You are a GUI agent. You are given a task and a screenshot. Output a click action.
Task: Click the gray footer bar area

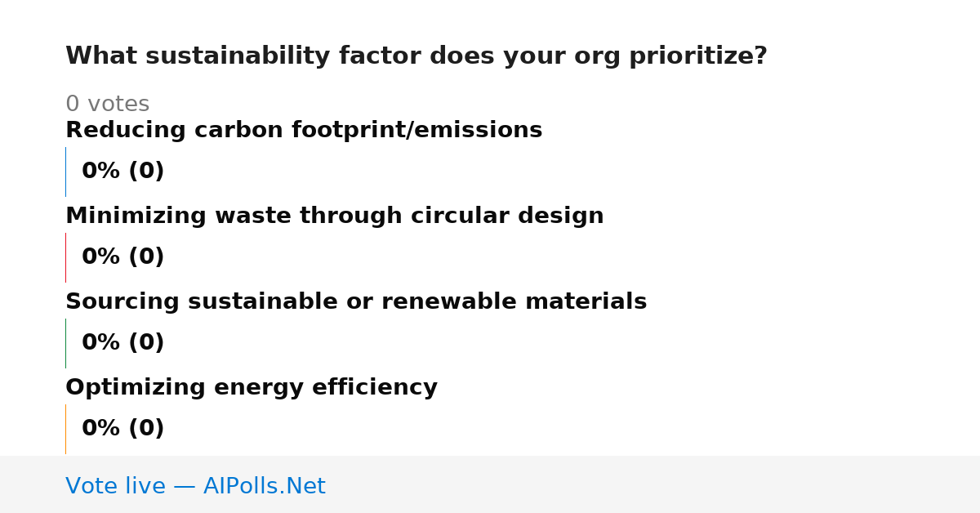tap(490, 484)
